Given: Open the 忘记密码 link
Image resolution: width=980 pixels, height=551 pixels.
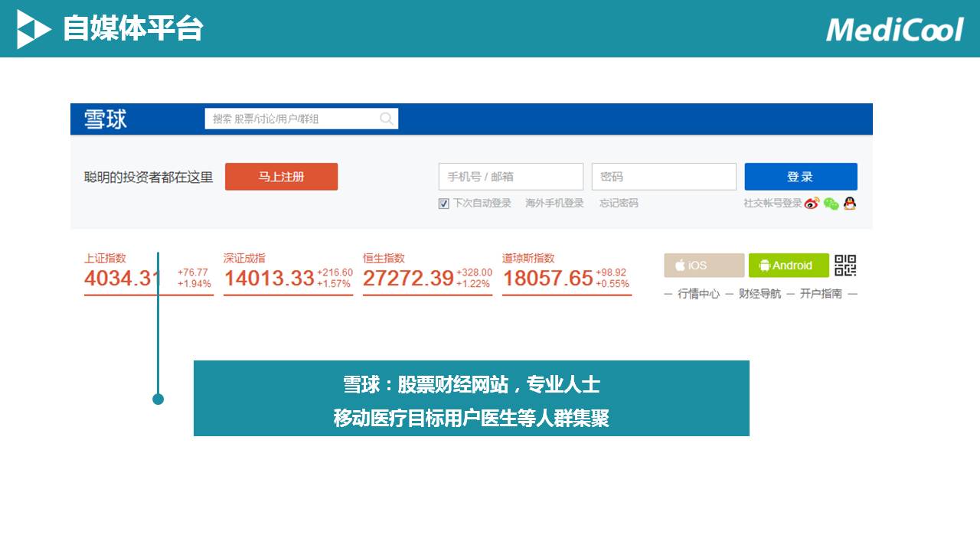Looking at the screenshot, I should point(619,204).
